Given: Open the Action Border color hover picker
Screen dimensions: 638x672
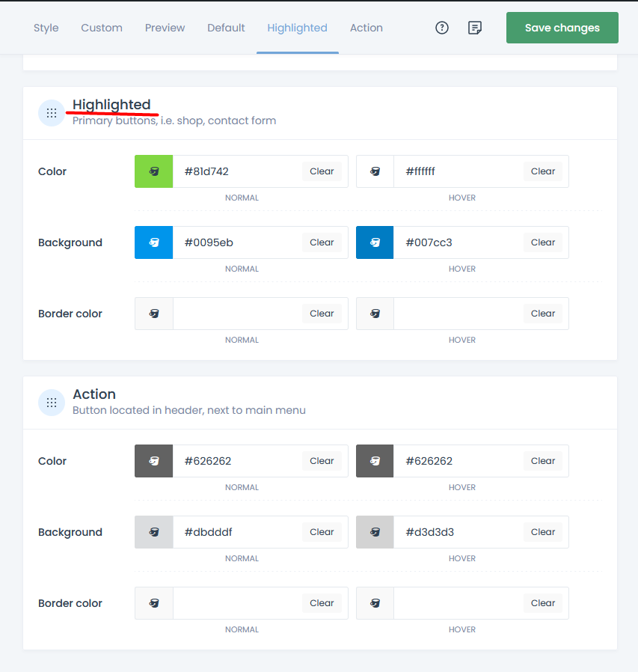Looking at the screenshot, I should (x=374, y=602).
